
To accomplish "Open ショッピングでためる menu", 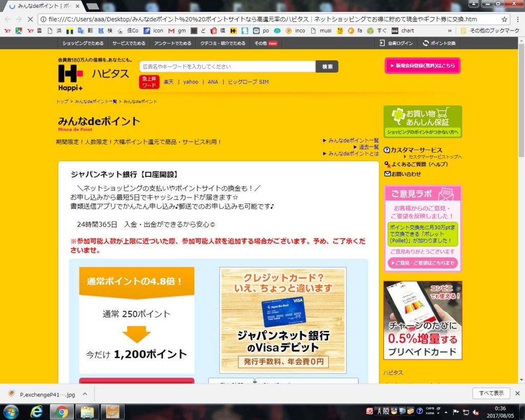I will point(83,43).
